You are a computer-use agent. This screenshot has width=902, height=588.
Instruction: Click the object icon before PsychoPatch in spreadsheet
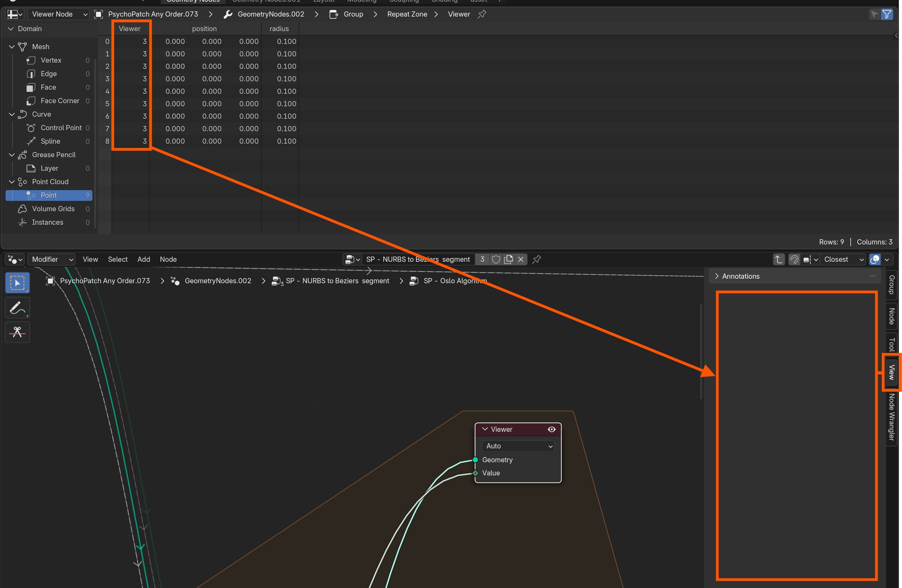pos(99,14)
